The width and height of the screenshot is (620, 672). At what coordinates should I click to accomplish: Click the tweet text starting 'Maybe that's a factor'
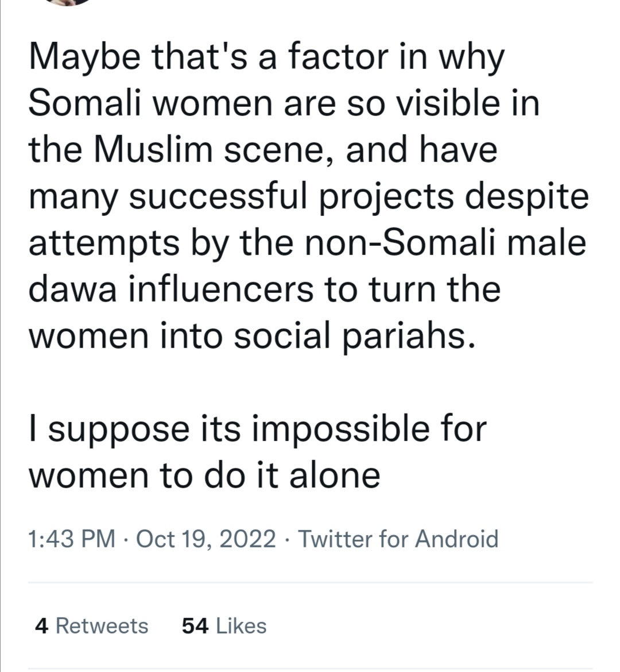(308, 196)
